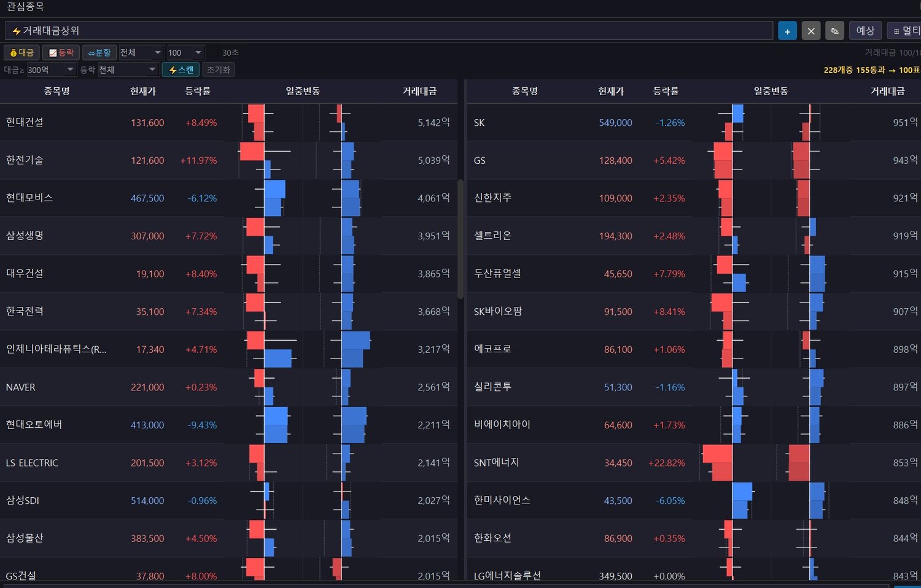
Task: Click the gray X delete button
Action: coord(811,31)
